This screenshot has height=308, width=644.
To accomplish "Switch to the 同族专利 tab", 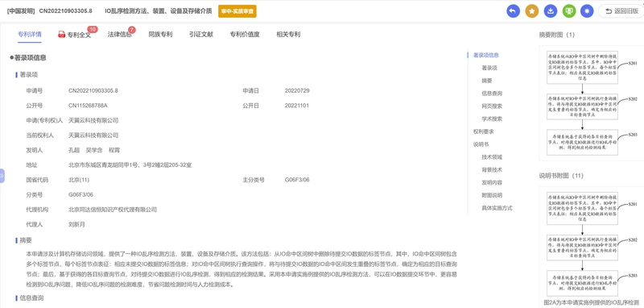I will [160, 35].
